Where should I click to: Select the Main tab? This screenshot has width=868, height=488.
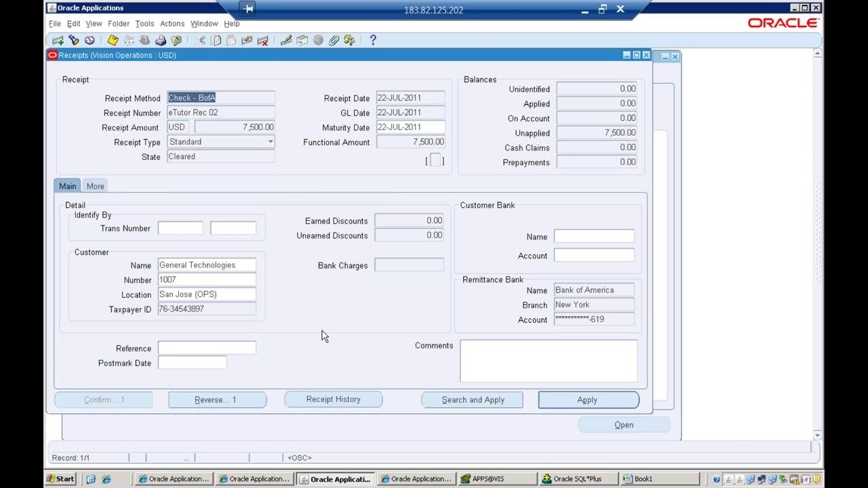[67, 186]
